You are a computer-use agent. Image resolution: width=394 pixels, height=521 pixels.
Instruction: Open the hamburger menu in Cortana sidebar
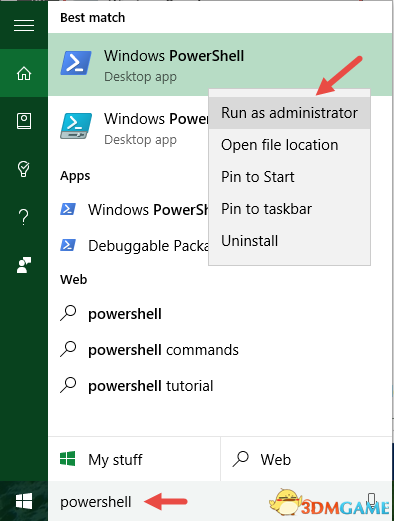(x=24, y=25)
